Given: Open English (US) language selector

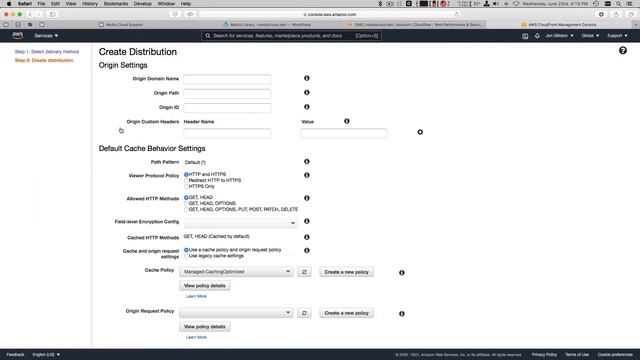Looking at the screenshot, I should coord(46,355).
